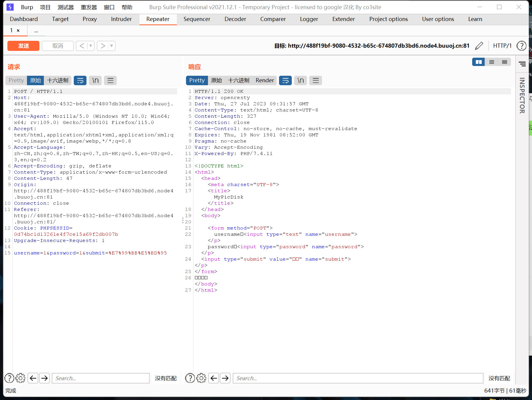Screen dimensions: 532x400
Task: Toggle non-printable chars \n in response panel
Action: tap(301, 80)
